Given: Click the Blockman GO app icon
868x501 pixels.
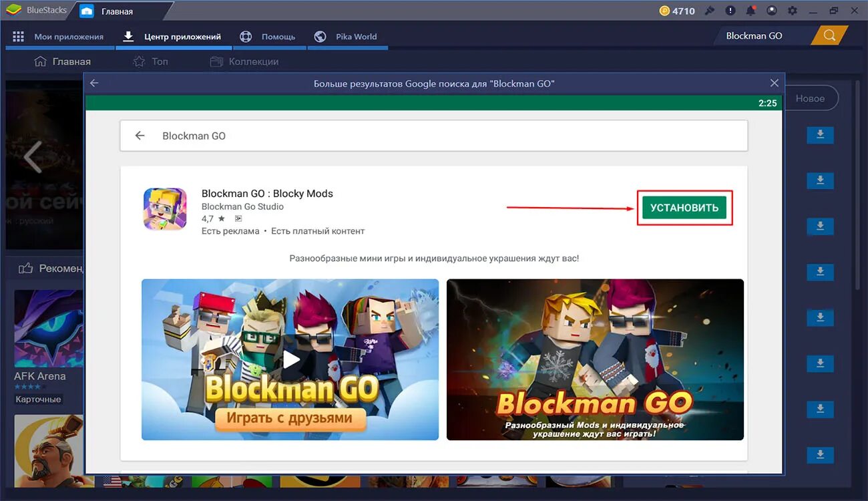Looking at the screenshot, I should [165, 209].
